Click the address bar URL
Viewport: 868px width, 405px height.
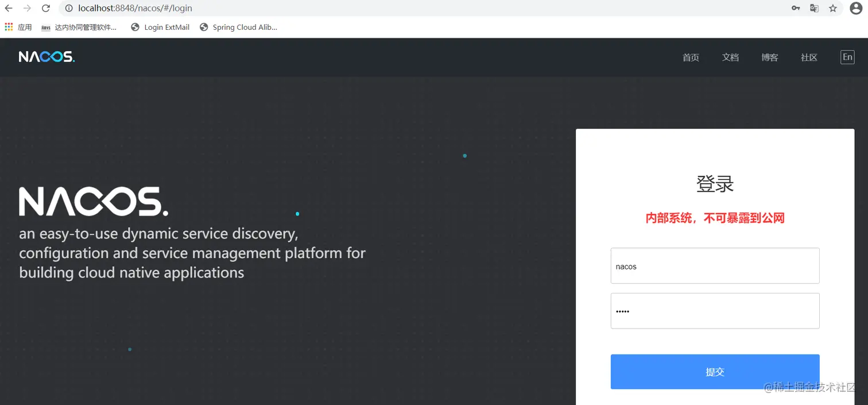pyautogui.click(x=135, y=8)
